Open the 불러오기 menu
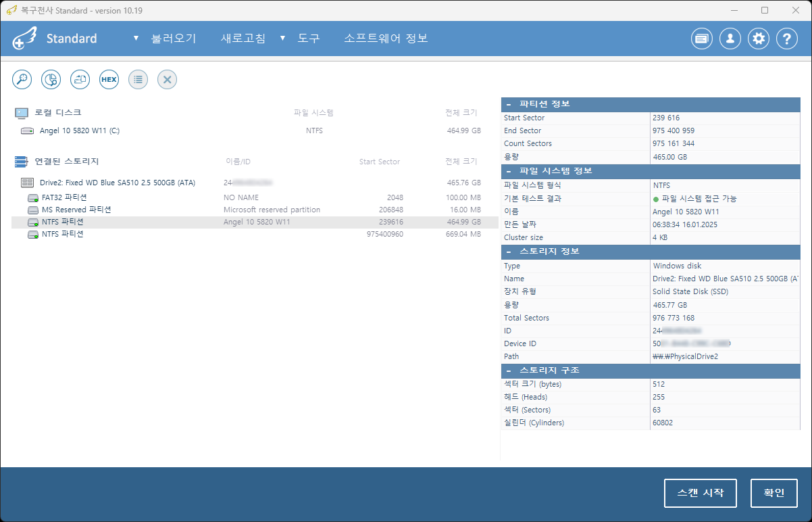 [174, 39]
